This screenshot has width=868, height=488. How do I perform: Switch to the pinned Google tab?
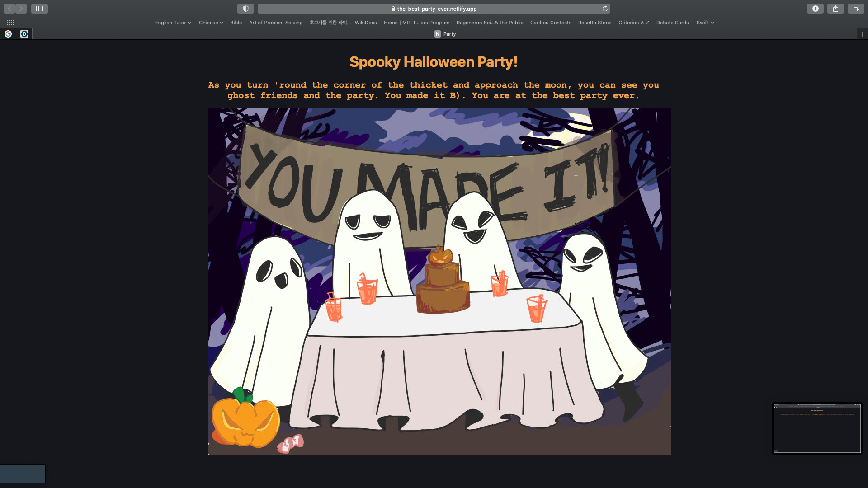click(8, 34)
